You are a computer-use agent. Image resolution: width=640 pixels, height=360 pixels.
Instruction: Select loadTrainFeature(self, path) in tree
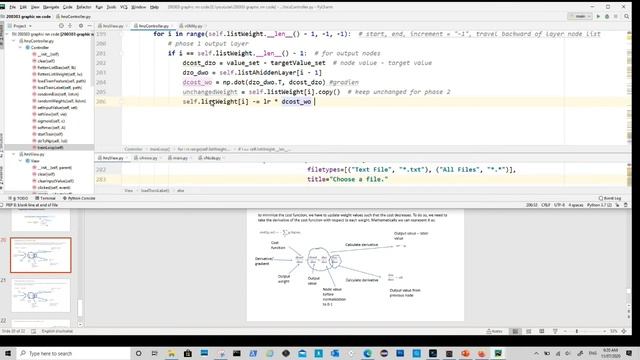click(x=59, y=81)
